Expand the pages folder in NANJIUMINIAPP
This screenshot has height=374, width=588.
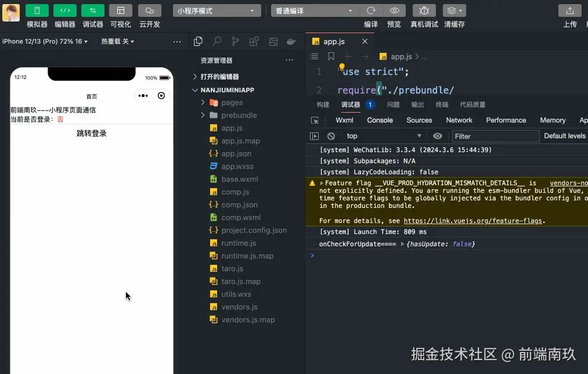click(230, 102)
